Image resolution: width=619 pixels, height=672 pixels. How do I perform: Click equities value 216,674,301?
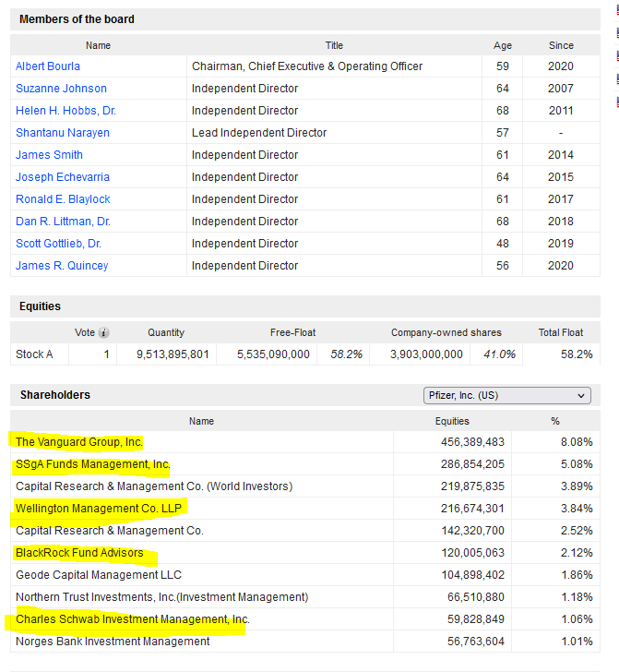pos(473,509)
